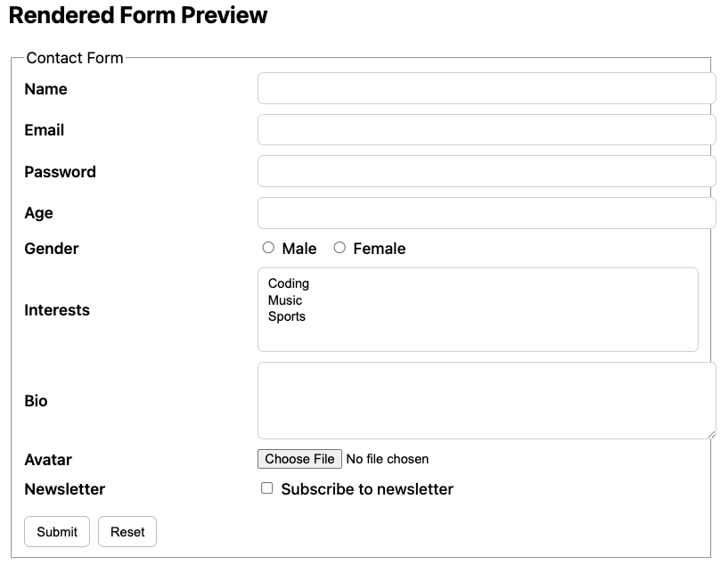Pick Coding in the Interests list
728x573 pixels.
[289, 283]
